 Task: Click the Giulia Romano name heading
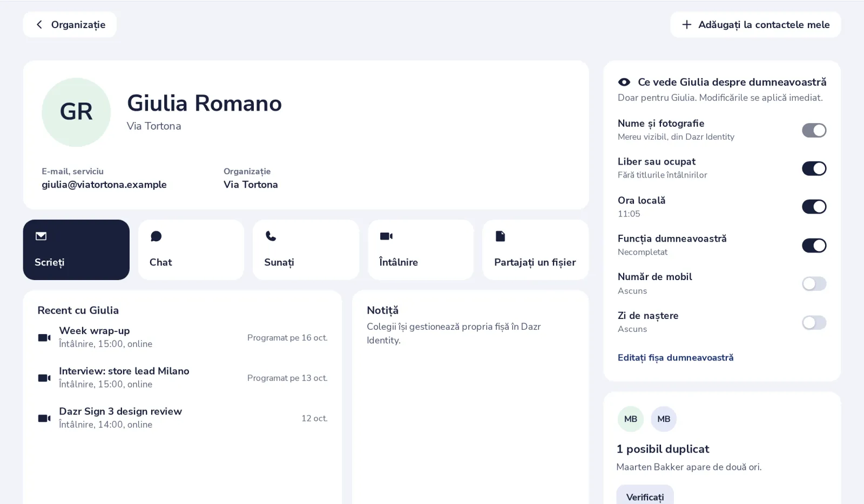tap(204, 103)
